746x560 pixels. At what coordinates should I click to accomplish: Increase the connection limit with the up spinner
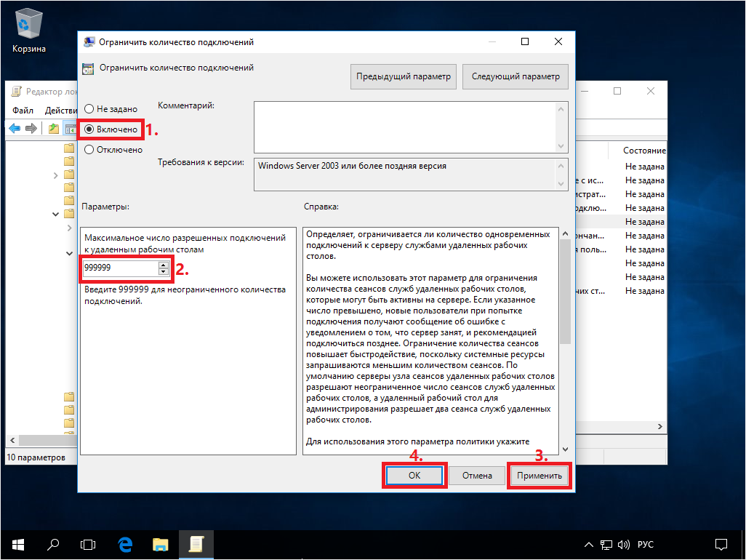[163, 265]
